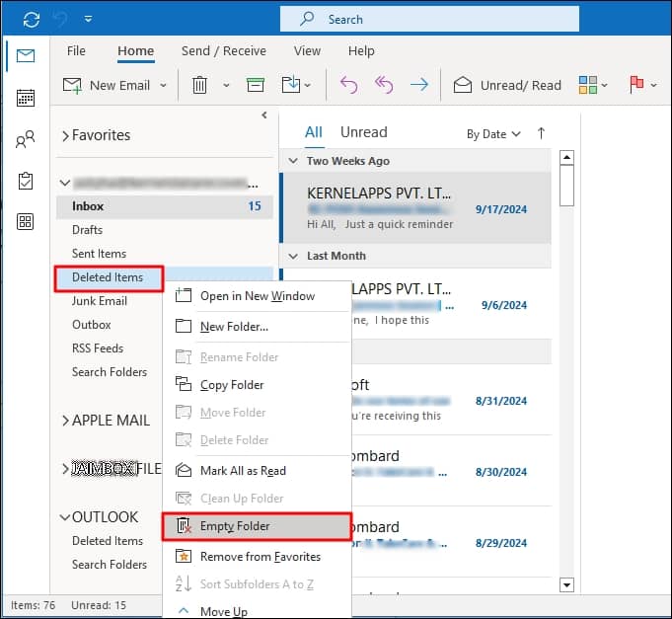Choose New Folder... from context menu
This screenshot has width=672, height=619.
point(258,327)
